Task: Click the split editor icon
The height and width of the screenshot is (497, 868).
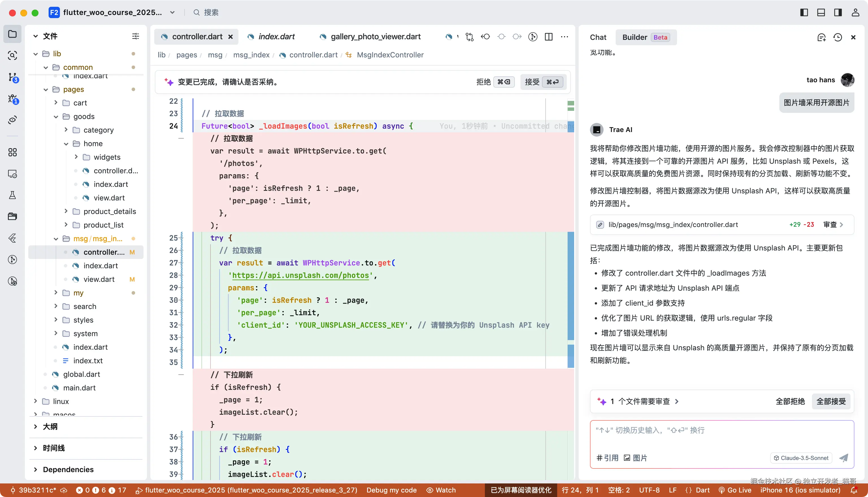Action: tap(548, 37)
